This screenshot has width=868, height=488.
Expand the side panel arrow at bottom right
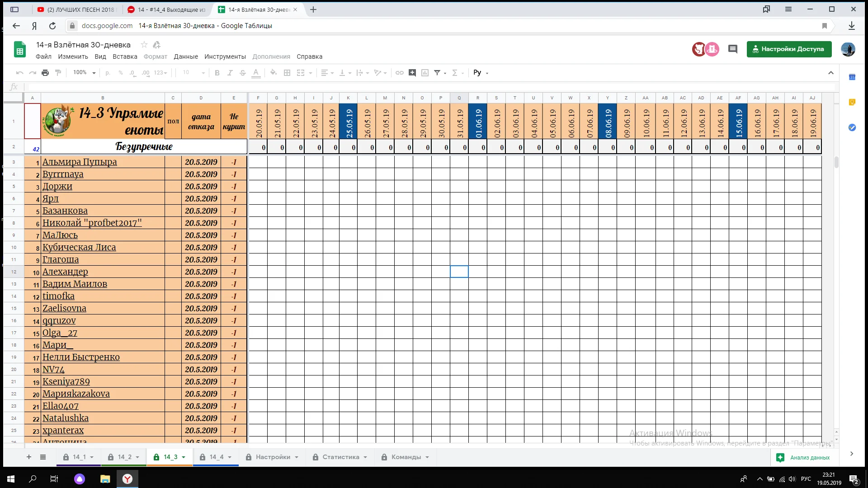(852, 454)
